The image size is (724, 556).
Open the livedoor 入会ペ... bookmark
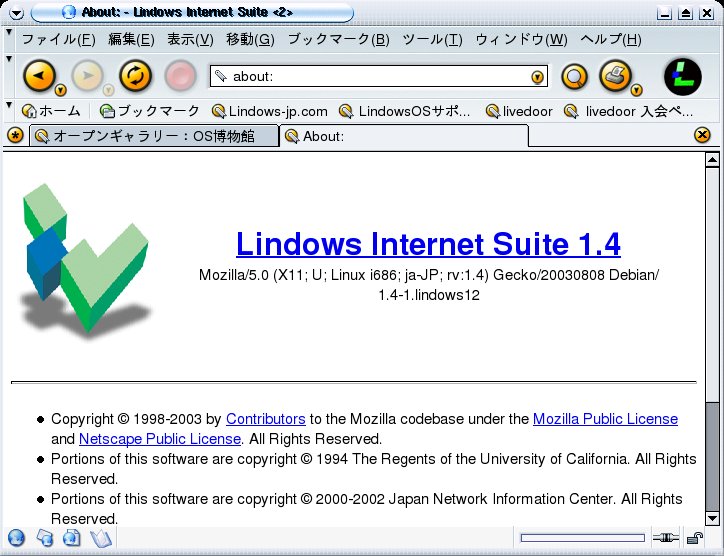click(x=628, y=111)
